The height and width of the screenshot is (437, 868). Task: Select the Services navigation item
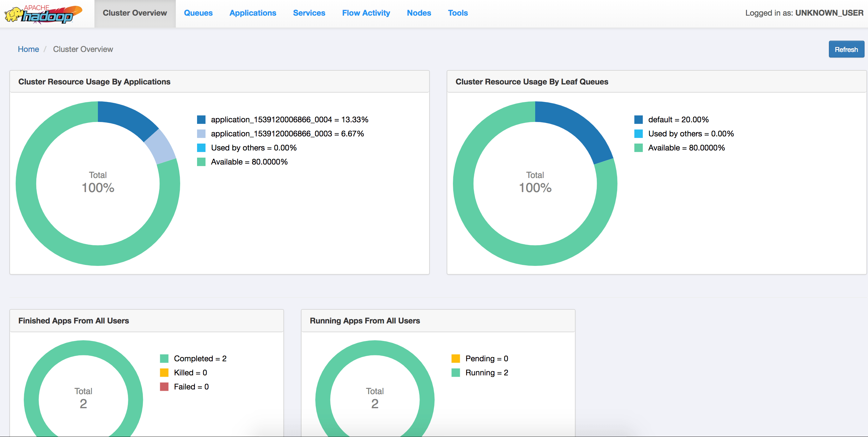(309, 13)
